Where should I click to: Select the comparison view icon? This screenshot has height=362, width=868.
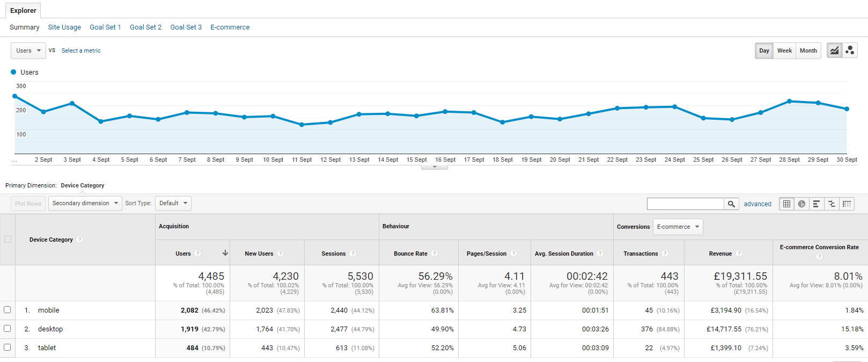[832, 204]
